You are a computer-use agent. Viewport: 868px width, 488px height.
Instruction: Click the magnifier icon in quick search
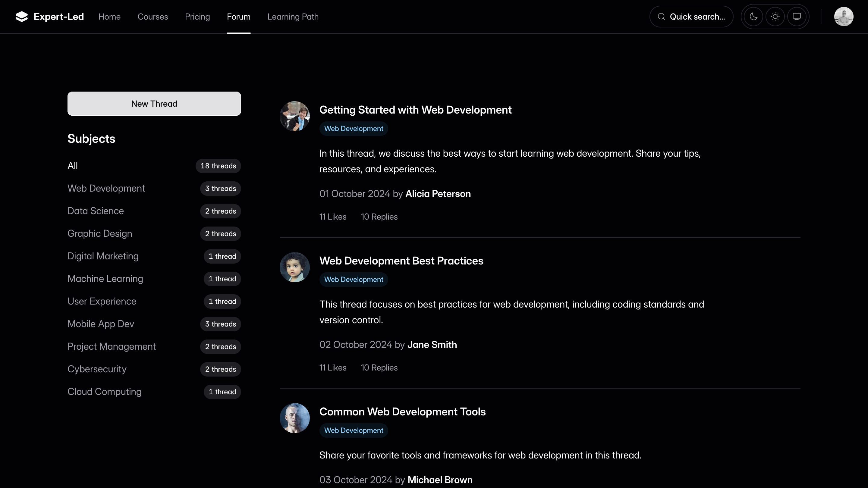[662, 17]
